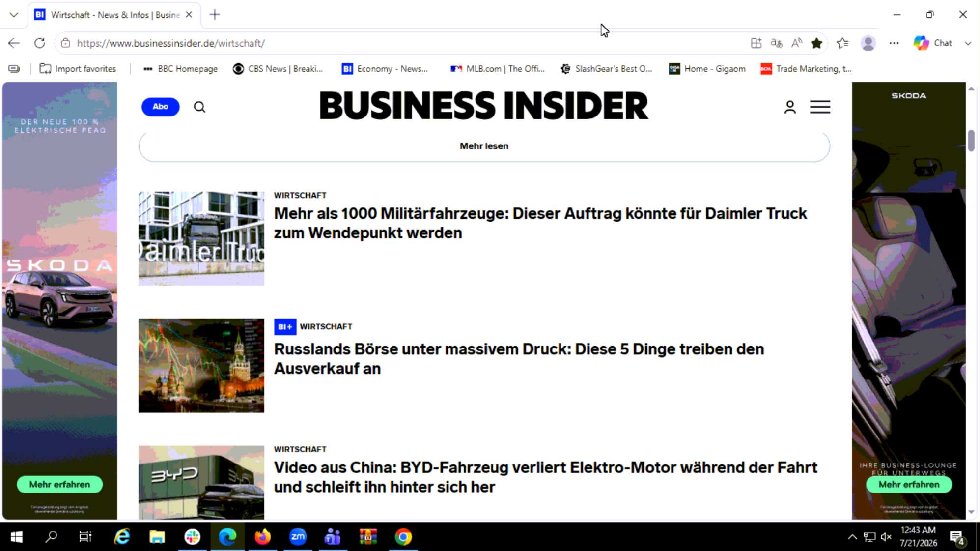
Task: Open the split screen icon in address bar
Action: [x=756, y=43]
